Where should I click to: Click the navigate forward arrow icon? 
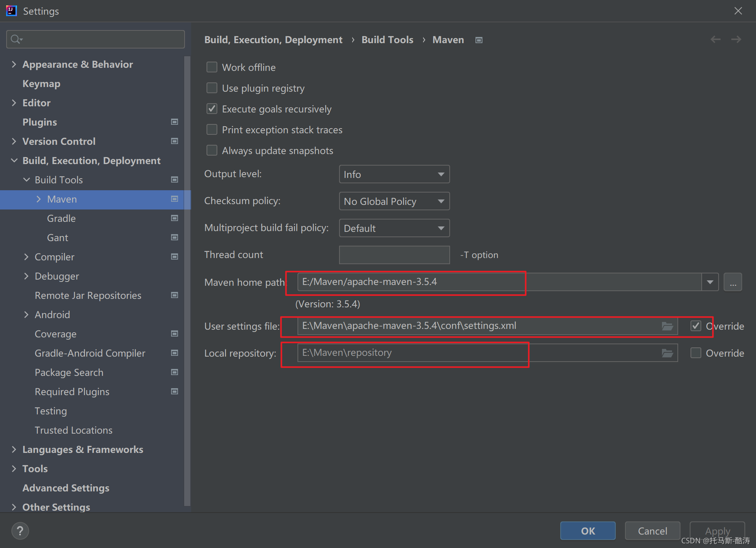click(x=736, y=39)
